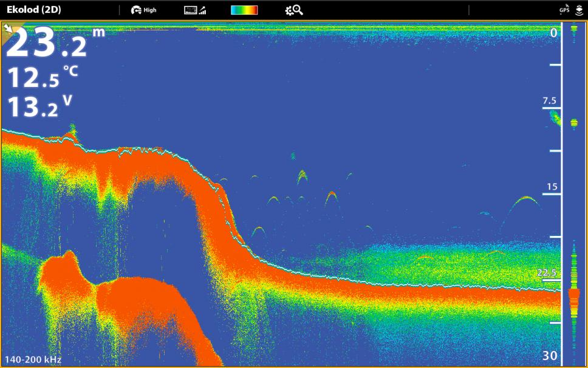Image resolution: width=588 pixels, height=368 pixels.
Task: Click the 15 depth scale marker
Action: (x=552, y=187)
